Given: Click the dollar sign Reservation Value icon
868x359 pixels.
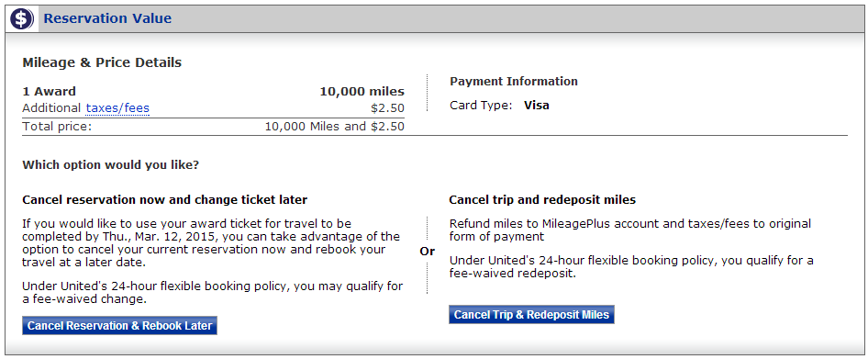Looking at the screenshot, I should [x=22, y=19].
